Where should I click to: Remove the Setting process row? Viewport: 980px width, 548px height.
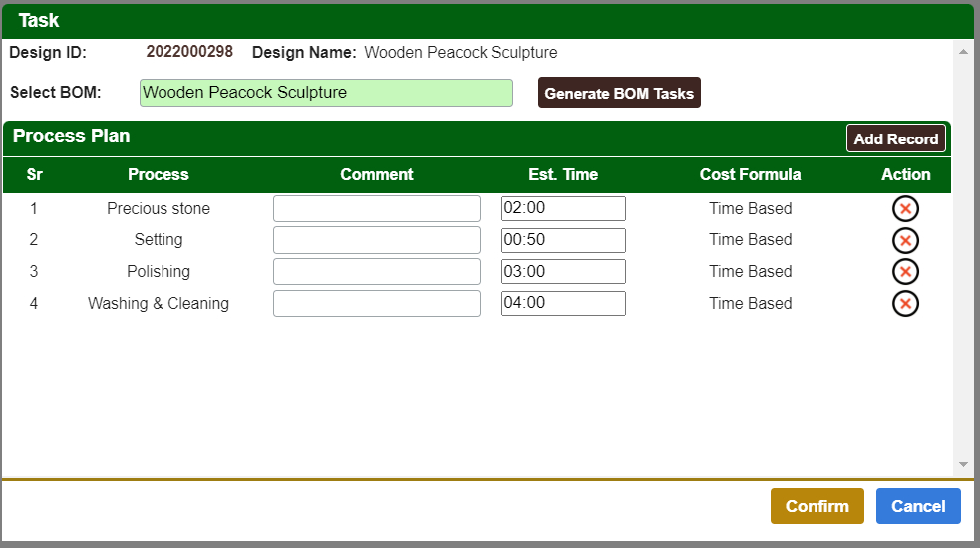coord(905,240)
